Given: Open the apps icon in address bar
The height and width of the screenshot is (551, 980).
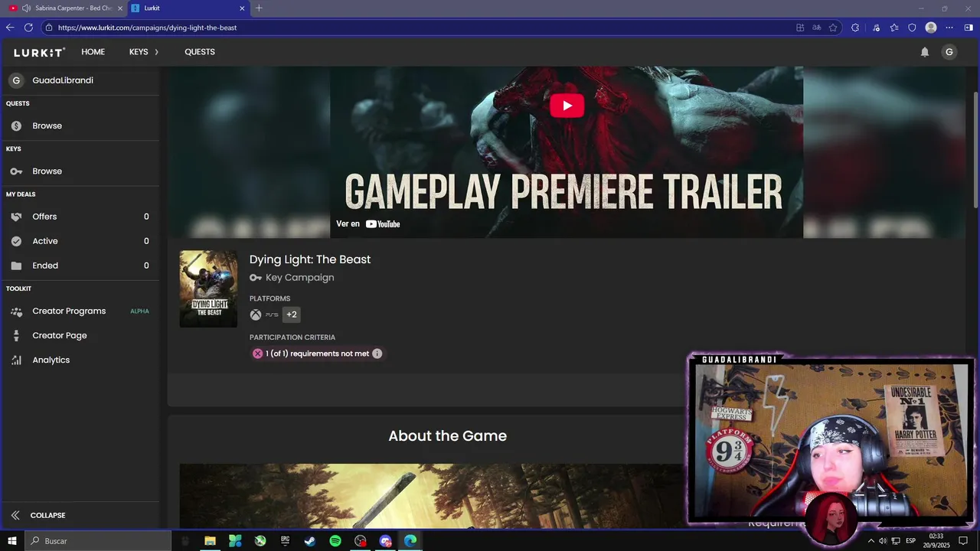Looking at the screenshot, I should click(800, 28).
